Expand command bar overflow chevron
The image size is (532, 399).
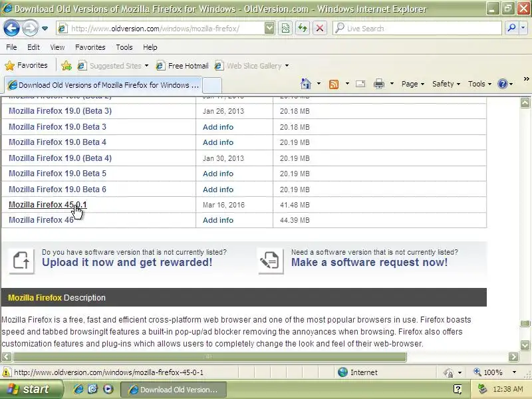click(x=526, y=79)
